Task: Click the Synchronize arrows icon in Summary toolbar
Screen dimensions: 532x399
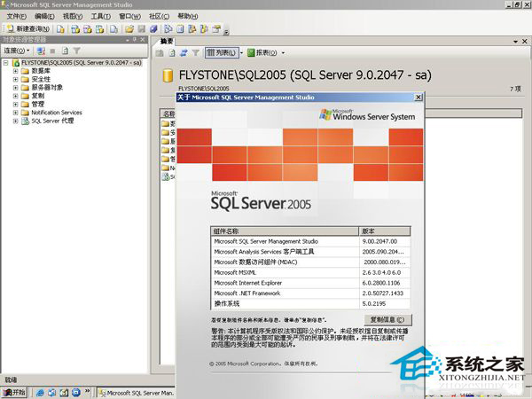Action: click(184, 53)
